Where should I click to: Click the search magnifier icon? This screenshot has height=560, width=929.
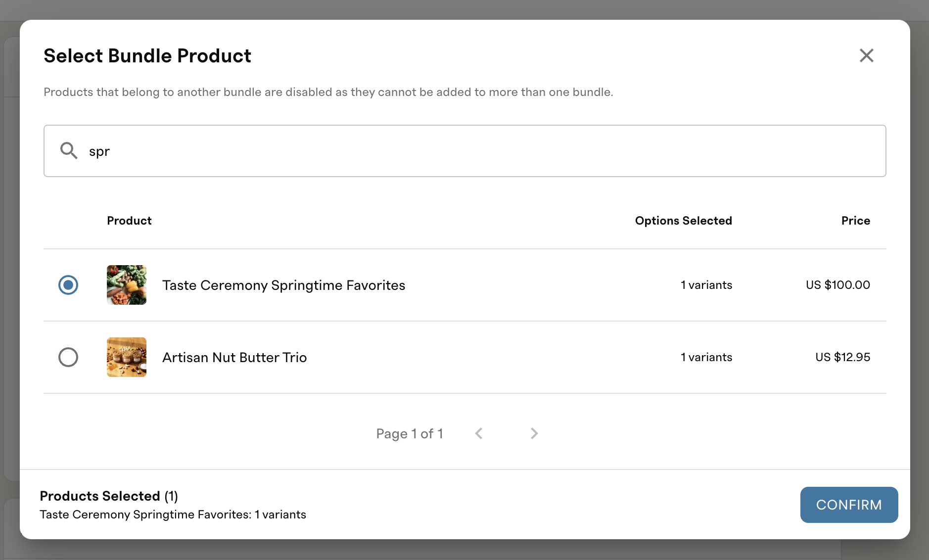(x=69, y=150)
